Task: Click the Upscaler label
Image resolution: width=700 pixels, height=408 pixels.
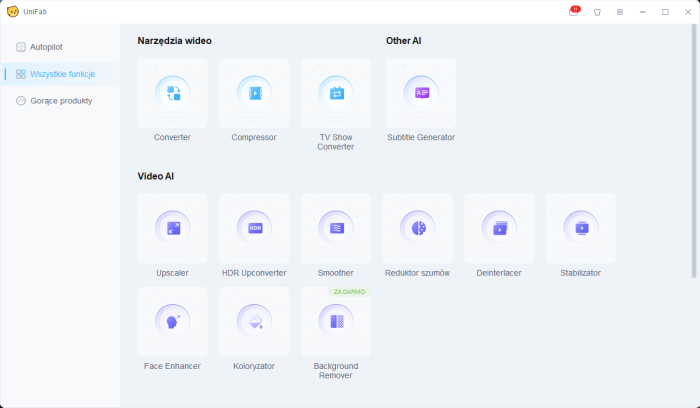Action: pyautogui.click(x=172, y=273)
